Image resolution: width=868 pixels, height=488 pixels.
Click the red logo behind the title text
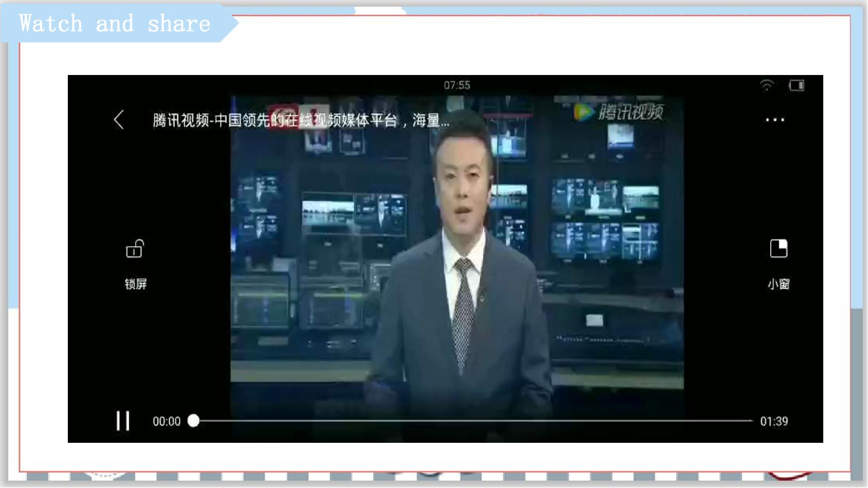tap(283, 116)
